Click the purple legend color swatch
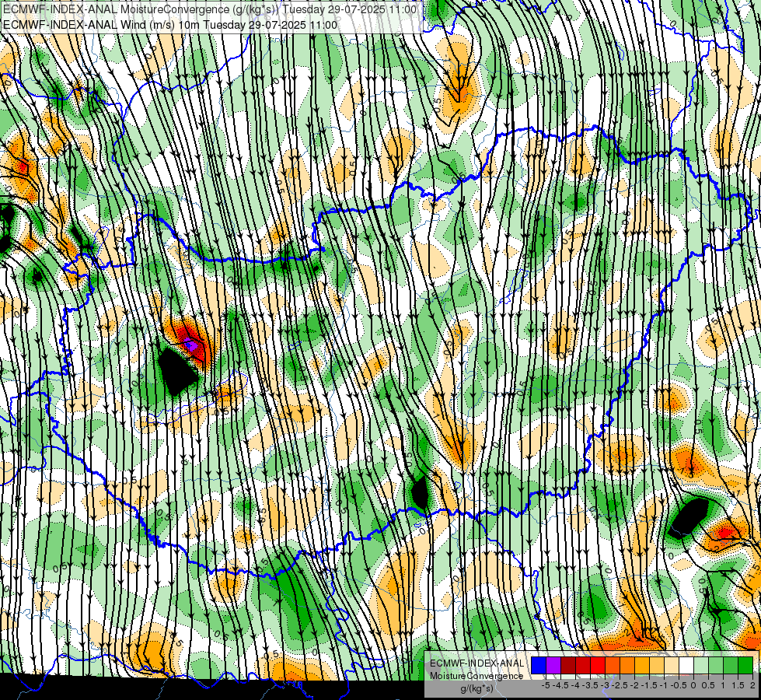 click(553, 665)
